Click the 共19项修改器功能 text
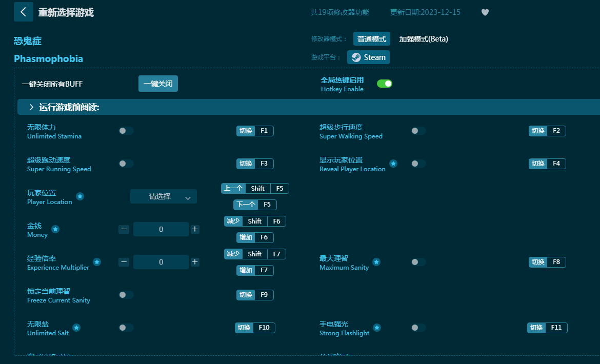Image resolution: width=600 pixels, height=364 pixels. coord(340,12)
